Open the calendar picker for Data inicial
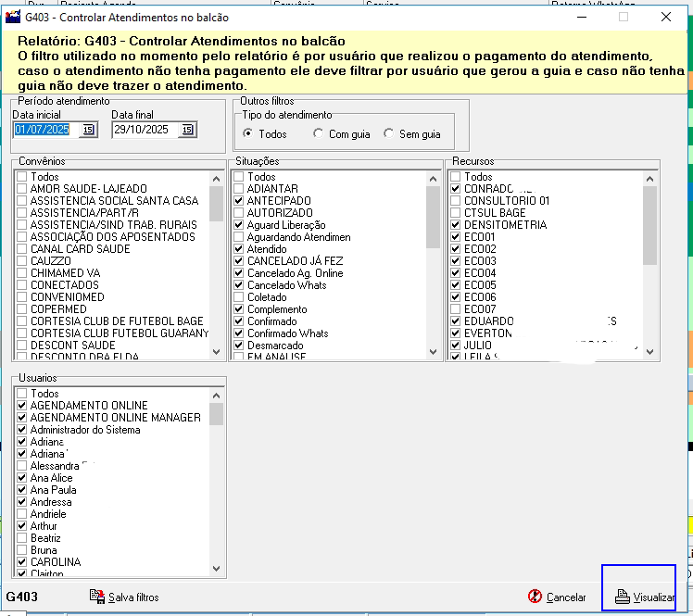 point(88,130)
